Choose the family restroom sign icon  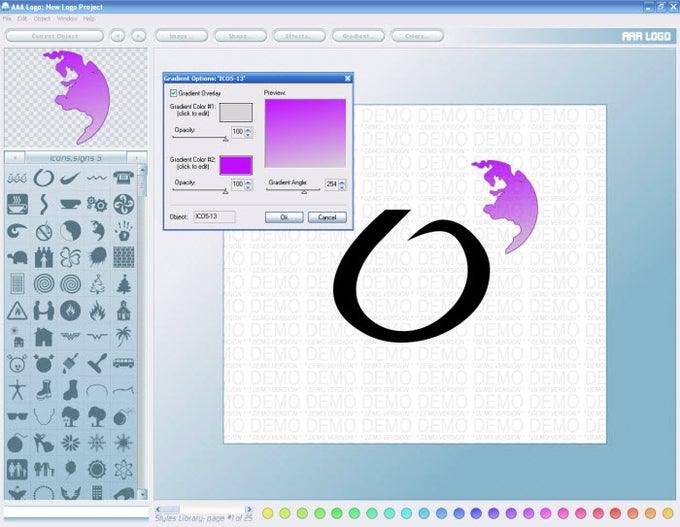[x=17, y=469]
